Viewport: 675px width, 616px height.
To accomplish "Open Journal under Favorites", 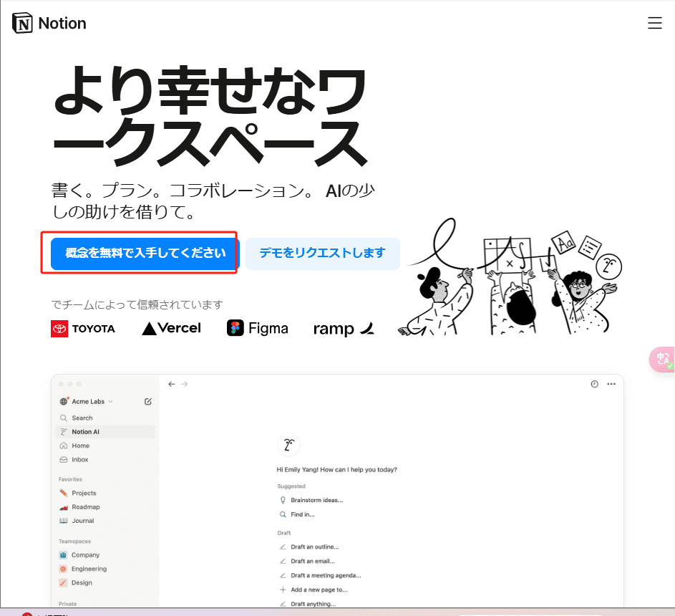I will click(105, 521).
